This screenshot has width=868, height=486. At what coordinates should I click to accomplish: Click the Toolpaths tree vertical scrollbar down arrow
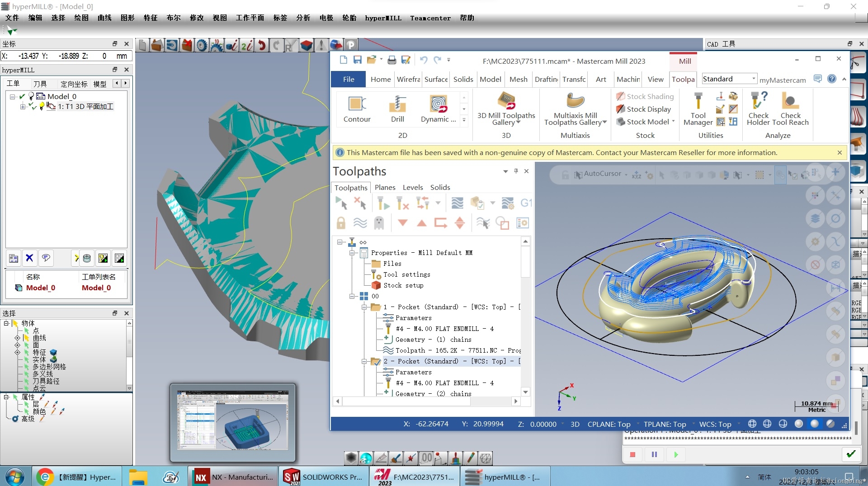[x=525, y=392]
